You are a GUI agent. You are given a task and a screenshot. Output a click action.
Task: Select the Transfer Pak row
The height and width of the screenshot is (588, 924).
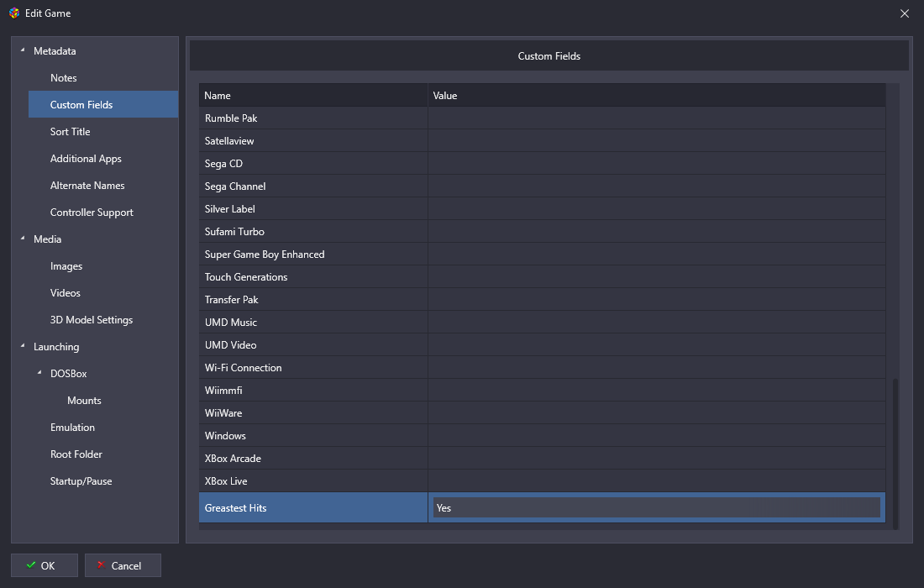(542, 299)
